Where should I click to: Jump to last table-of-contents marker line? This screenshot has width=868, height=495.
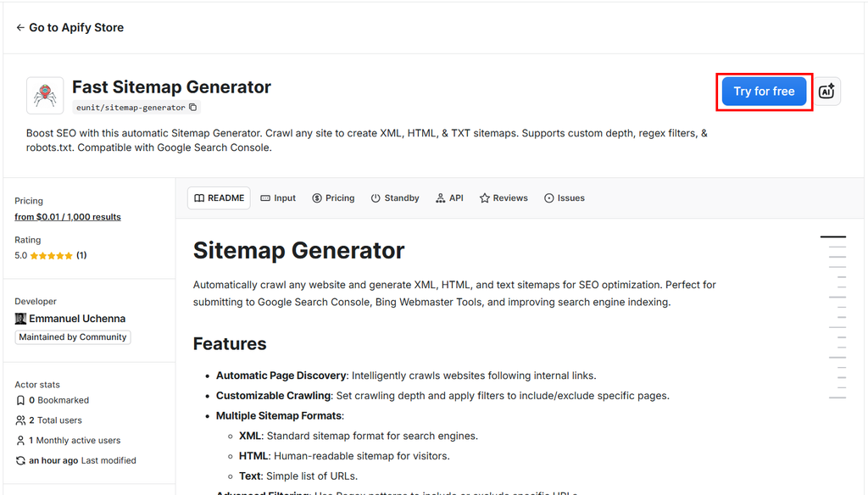(837, 398)
